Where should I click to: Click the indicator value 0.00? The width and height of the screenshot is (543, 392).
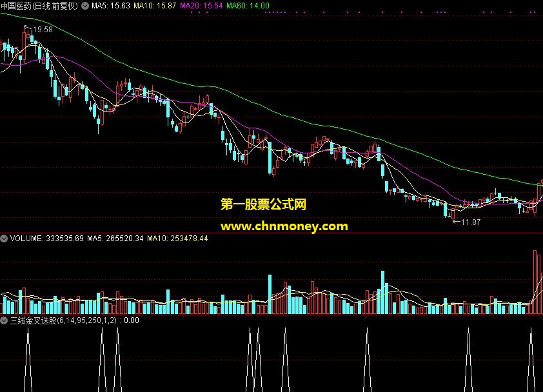click(x=132, y=320)
